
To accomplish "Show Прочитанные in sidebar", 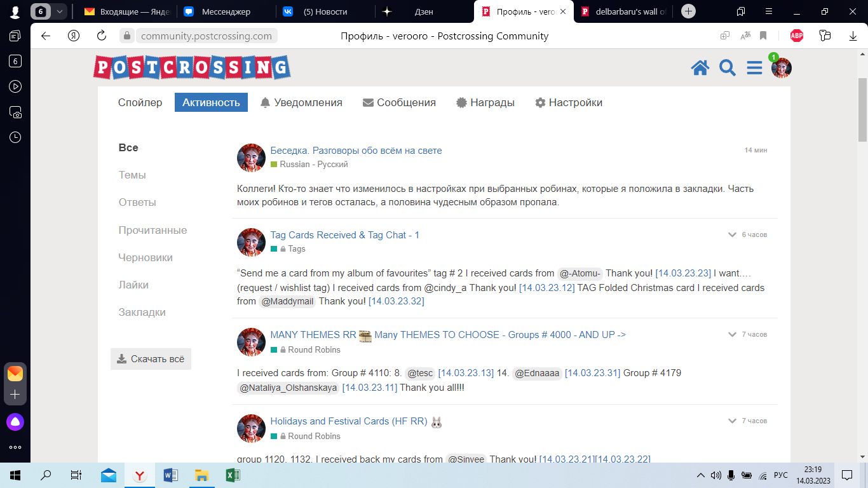I will (153, 230).
